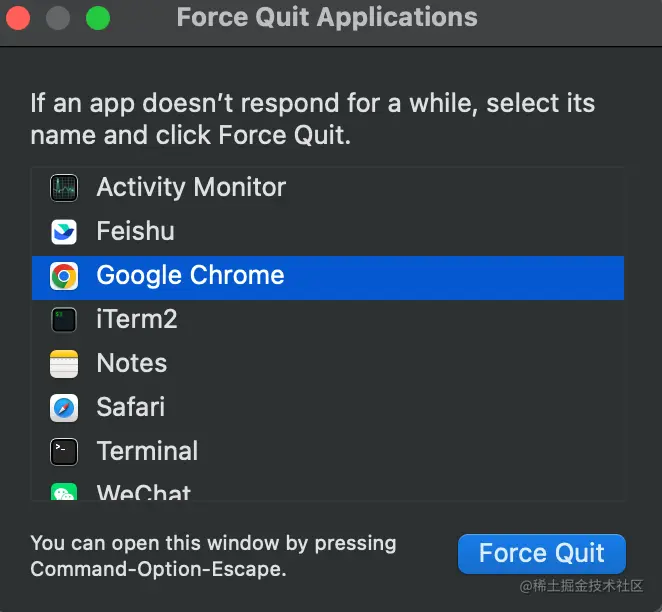Select the Terminal entry
662x612 pixels.
328,452
